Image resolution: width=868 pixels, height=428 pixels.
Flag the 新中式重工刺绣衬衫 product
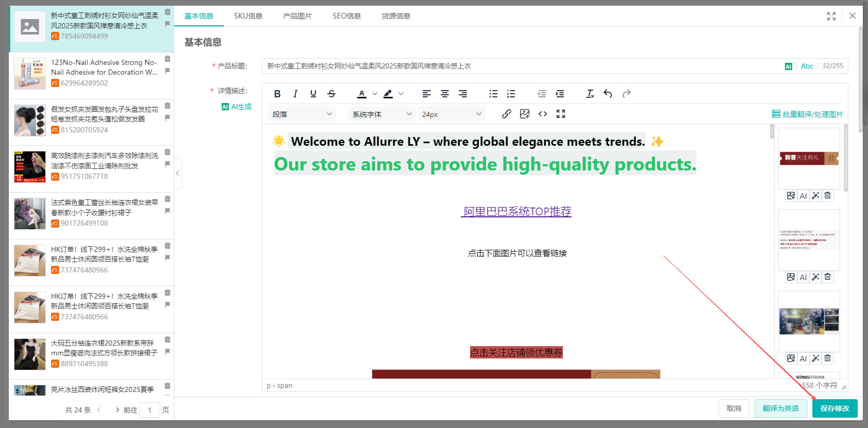tap(168, 24)
